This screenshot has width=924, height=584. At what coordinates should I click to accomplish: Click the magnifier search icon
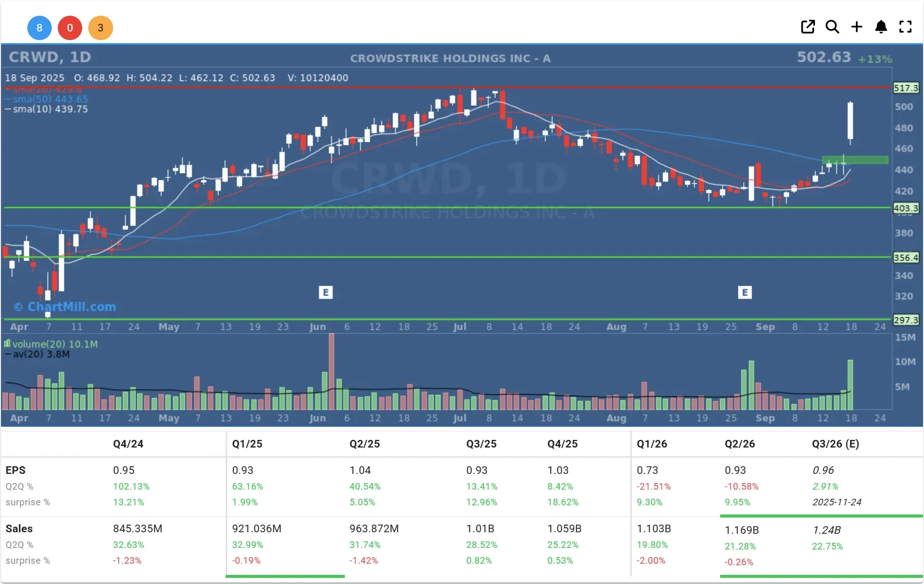click(832, 27)
